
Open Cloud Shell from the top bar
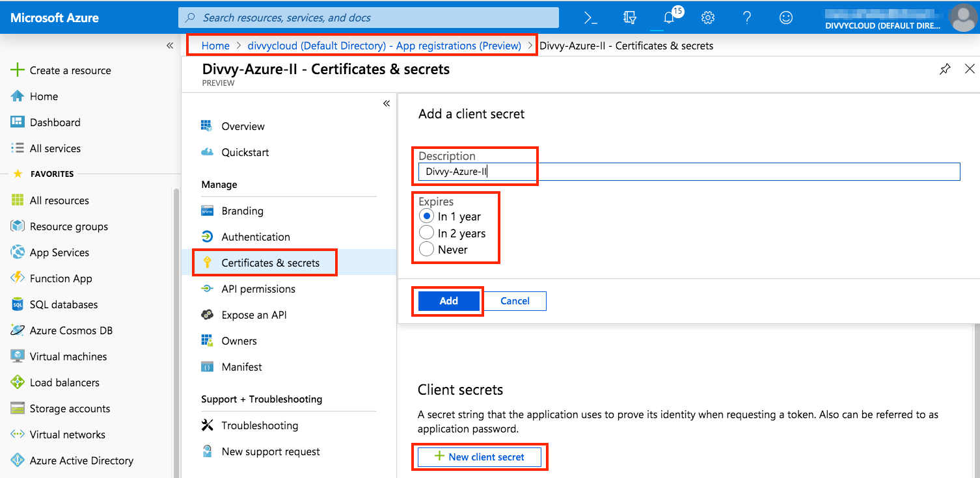[591, 18]
